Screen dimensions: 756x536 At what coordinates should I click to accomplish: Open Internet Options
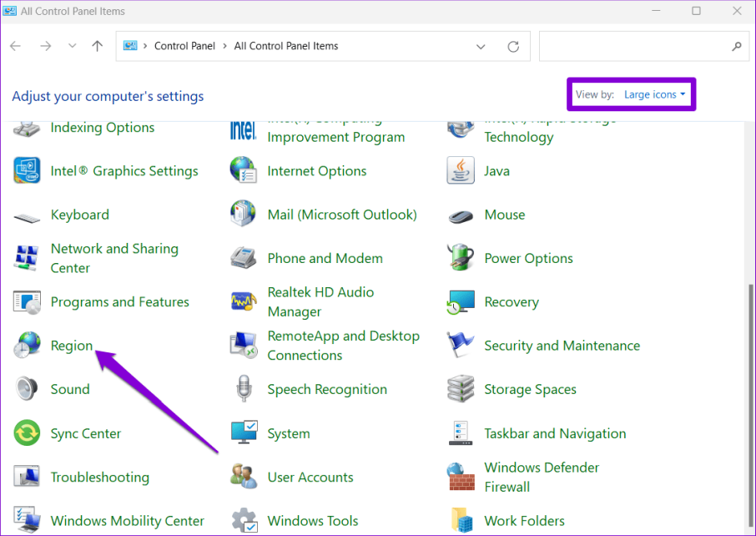(x=316, y=170)
